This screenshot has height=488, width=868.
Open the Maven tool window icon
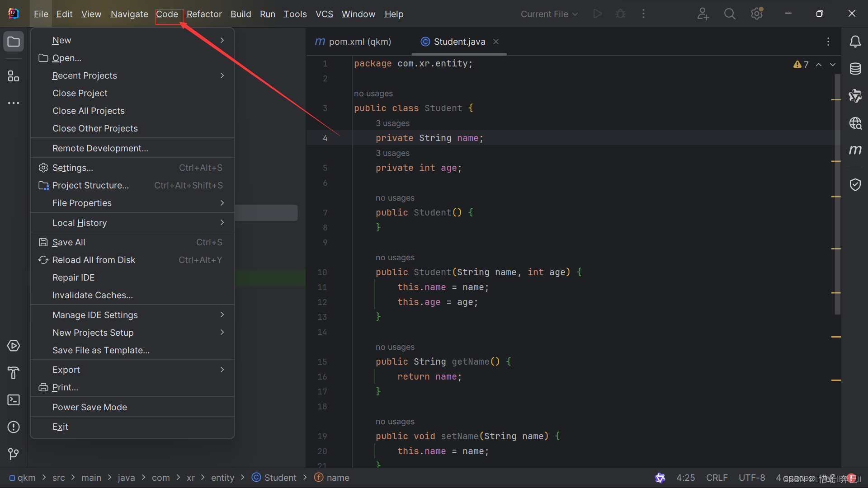coord(855,150)
